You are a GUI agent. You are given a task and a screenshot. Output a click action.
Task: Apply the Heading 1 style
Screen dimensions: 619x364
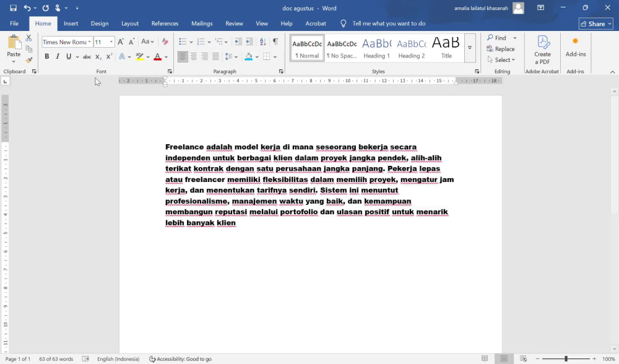(376, 48)
